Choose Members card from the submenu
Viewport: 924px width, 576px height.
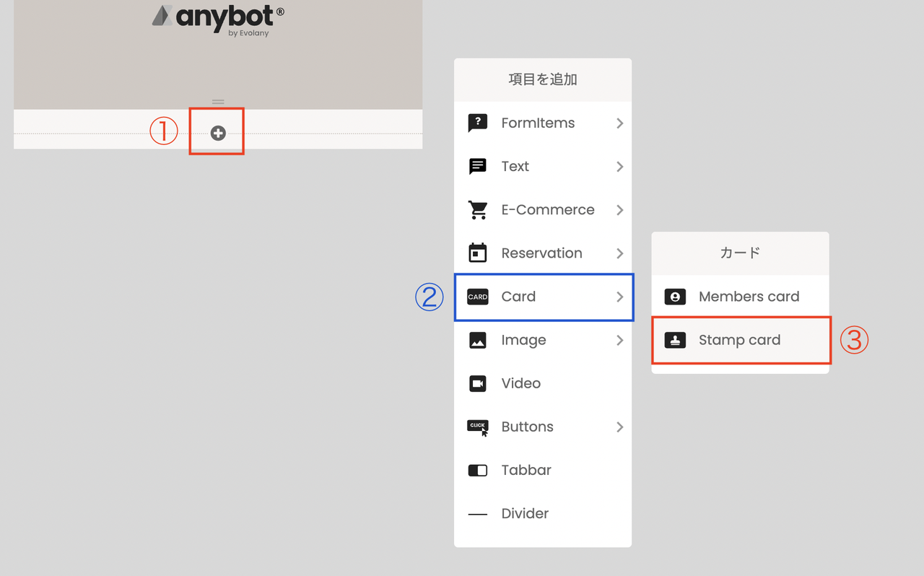click(x=740, y=297)
